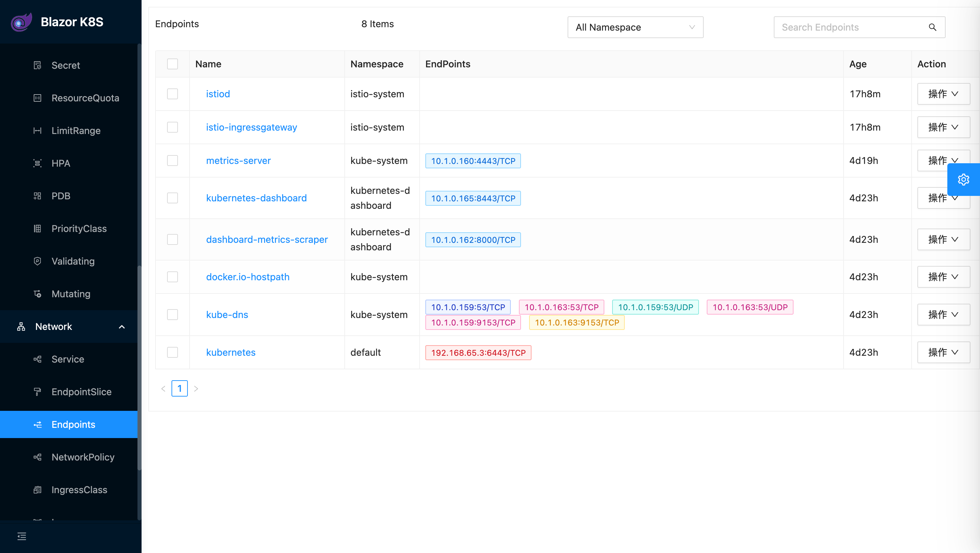The image size is (980, 553).
Task: Click the IngressClass sidebar icon
Action: pos(37,490)
